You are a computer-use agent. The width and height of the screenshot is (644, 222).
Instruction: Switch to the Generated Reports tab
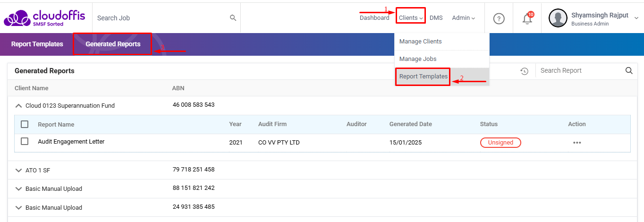(x=113, y=44)
